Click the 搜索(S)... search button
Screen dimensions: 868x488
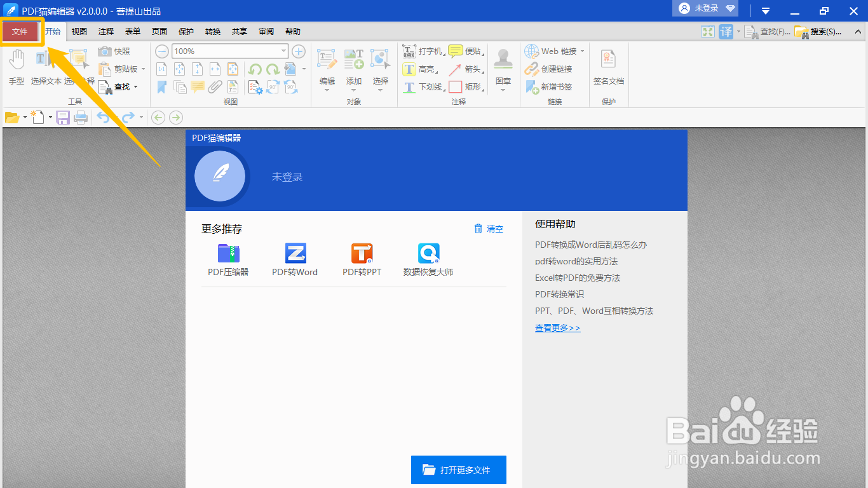coord(818,31)
